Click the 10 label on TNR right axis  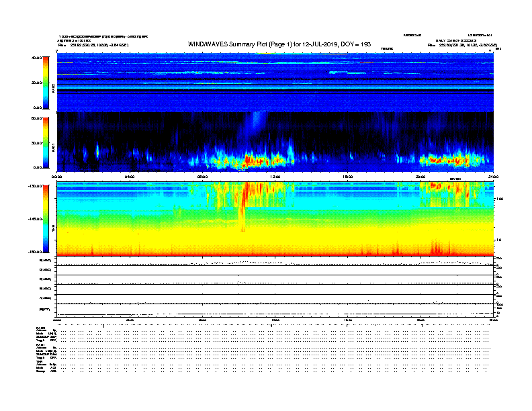[x=498, y=240]
